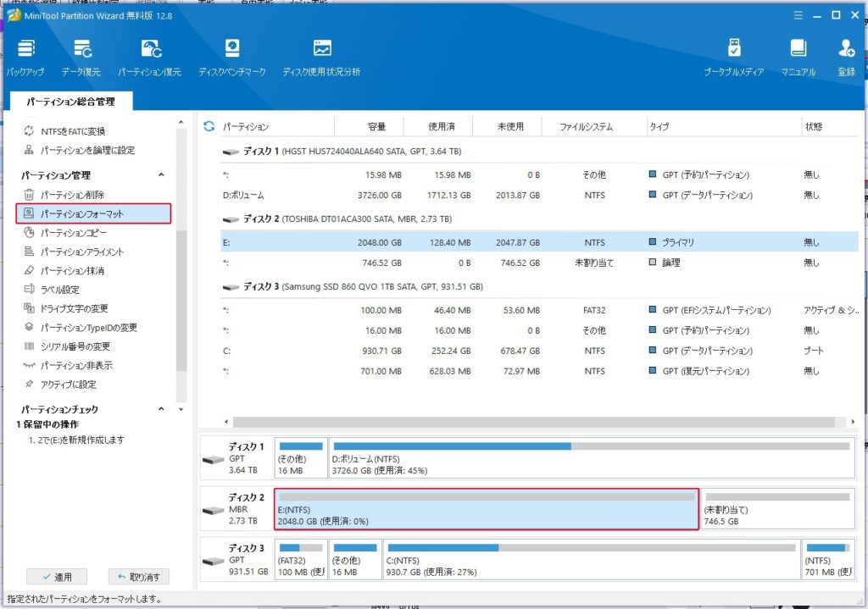Collapse the パーティションチェック section
Image resolution: width=868 pixels, height=609 pixels.
161,409
